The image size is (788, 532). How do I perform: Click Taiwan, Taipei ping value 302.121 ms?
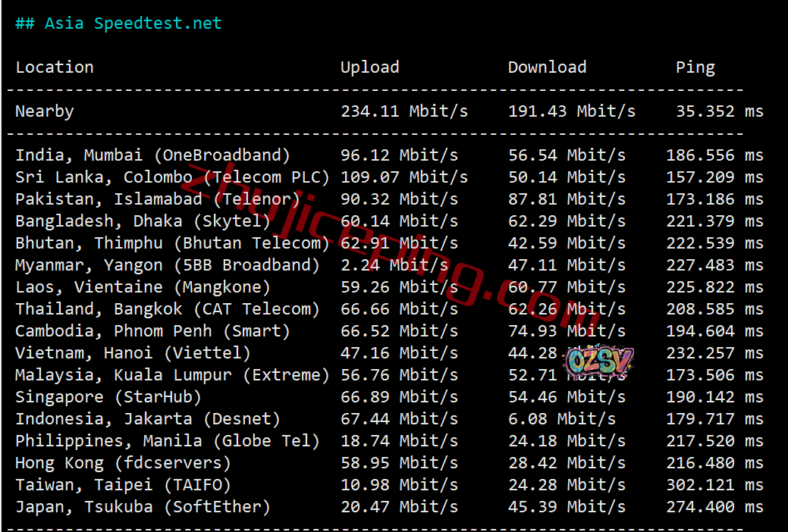tap(714, 485)
